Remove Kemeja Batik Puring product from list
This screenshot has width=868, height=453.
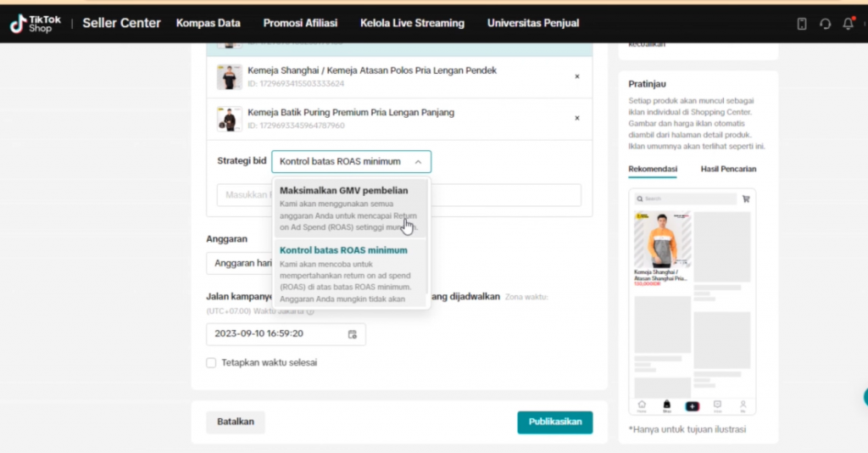pyautogui.click(x=577, y=119)
